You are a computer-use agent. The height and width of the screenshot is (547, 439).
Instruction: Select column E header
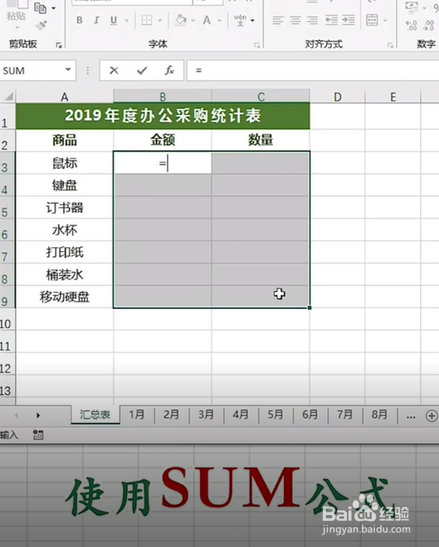(393, 97)
